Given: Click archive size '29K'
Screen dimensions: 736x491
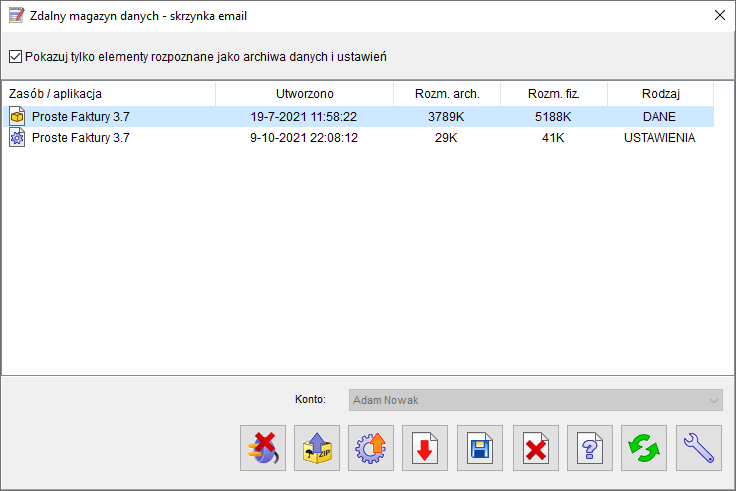Looking at the screenshot, I should (446, 138).
